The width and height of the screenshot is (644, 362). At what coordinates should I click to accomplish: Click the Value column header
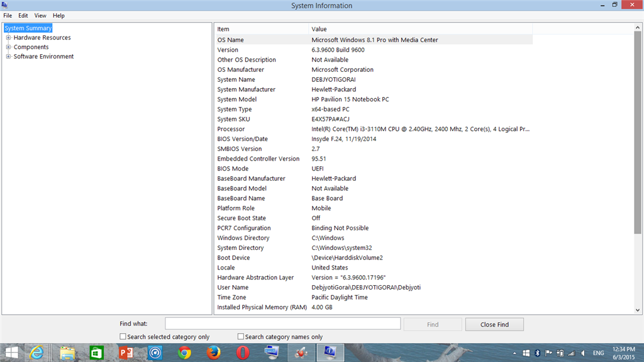click(421, 29)
